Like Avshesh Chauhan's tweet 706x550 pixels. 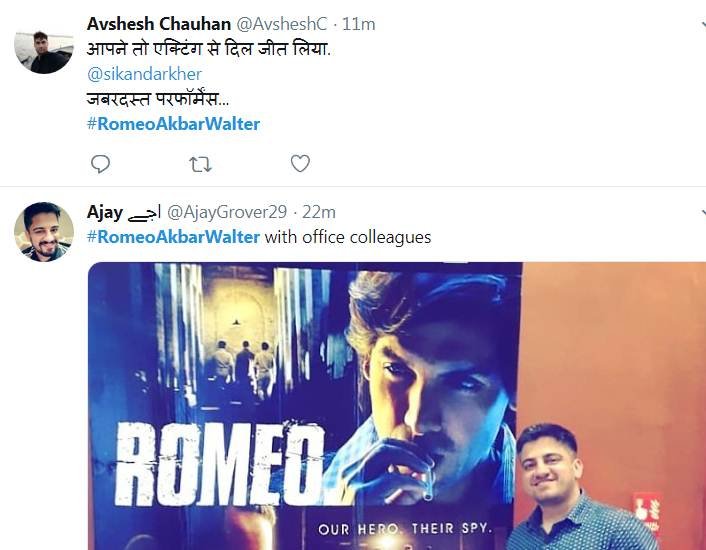pos(300,163)
